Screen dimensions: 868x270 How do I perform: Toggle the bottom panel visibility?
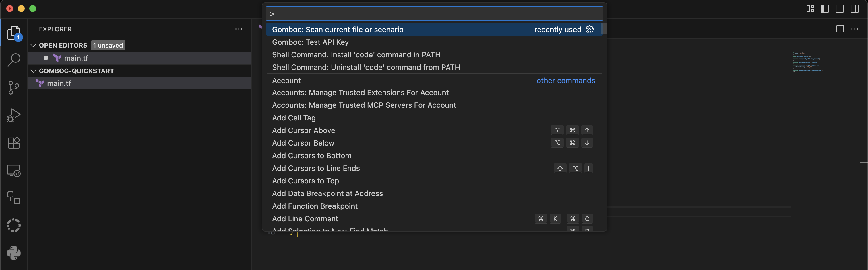point(840,9)
